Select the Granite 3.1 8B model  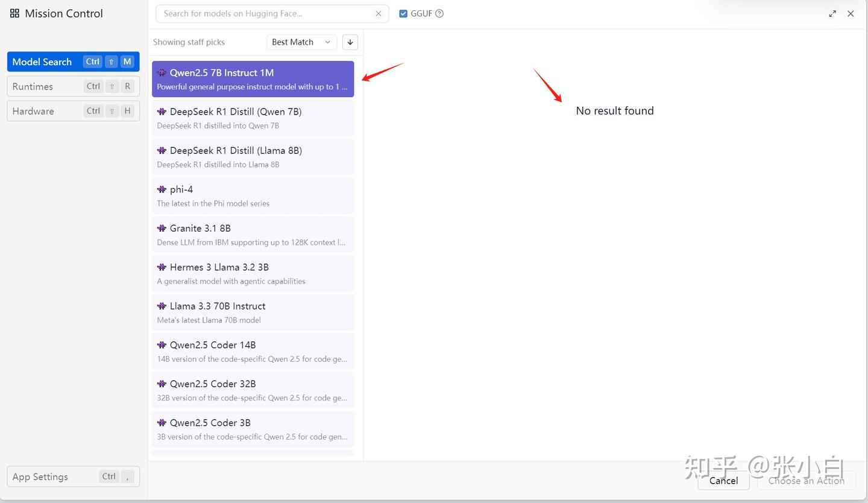253,235
